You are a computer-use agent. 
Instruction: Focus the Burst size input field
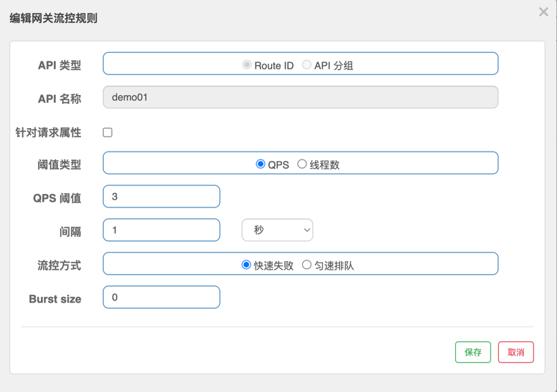click(161, 298)
